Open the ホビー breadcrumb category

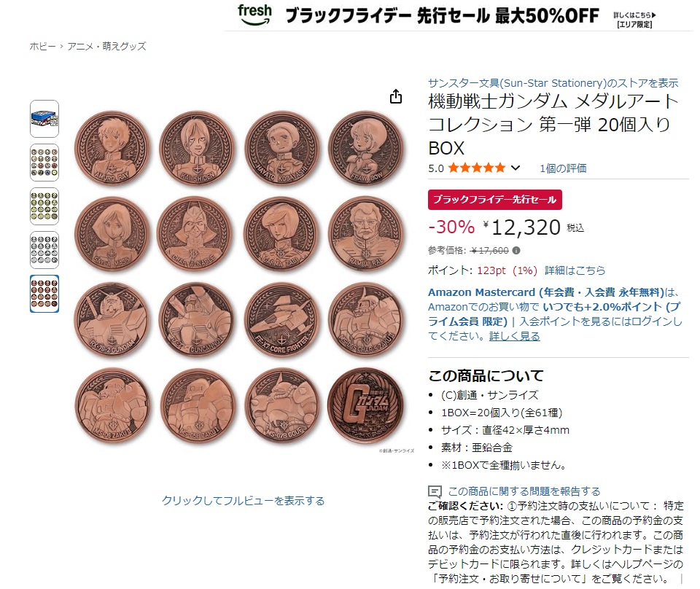click(x=42, y=46)
